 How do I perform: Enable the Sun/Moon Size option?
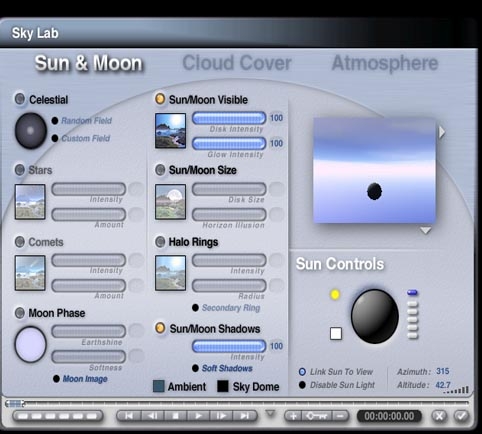pyautogui.click(x=160, y=170)
